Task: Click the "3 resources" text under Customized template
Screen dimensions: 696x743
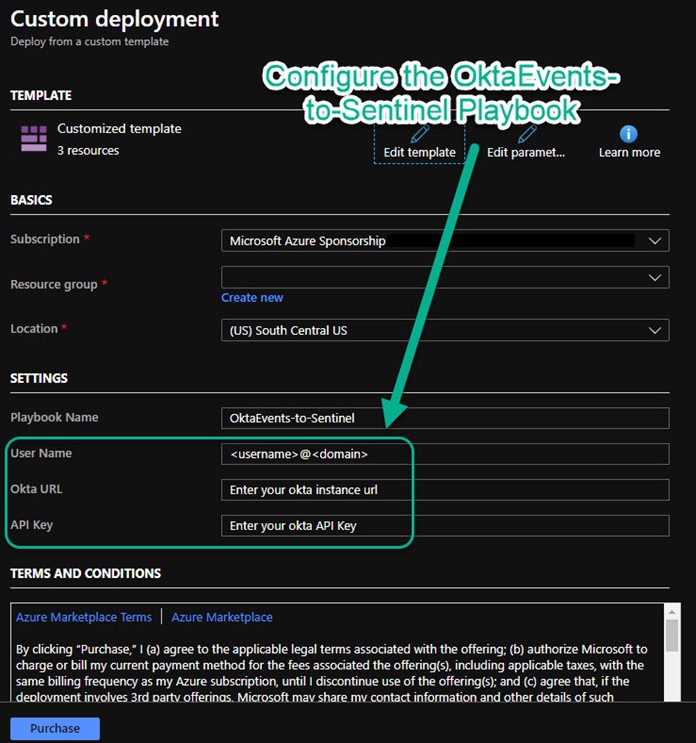Action: [x=88, y=151]
